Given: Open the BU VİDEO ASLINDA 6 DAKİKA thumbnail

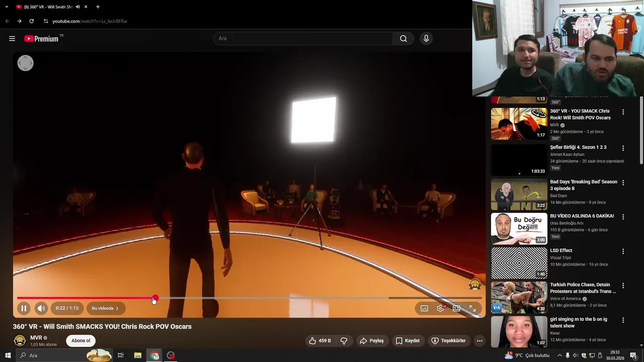Looking at the screenshot, I should pos(519,229).
